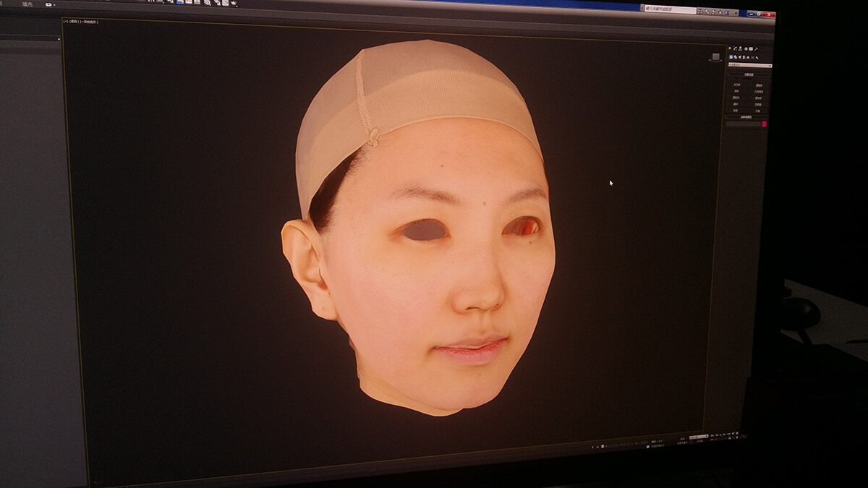
Task: Click the ViewCube in the viewport corner
Action: pos(715,56)
